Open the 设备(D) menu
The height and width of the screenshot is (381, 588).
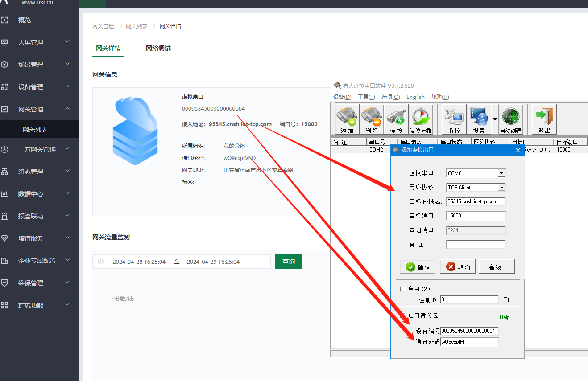point(342,97)
